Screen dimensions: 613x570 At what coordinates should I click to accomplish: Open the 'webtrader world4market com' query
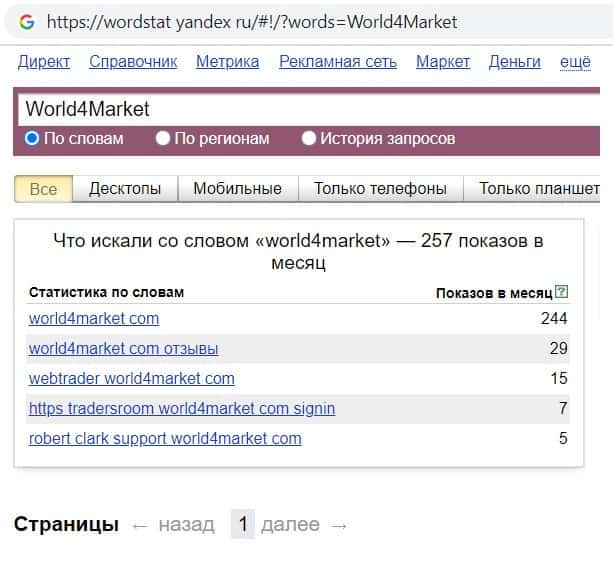tap(131, 378)
